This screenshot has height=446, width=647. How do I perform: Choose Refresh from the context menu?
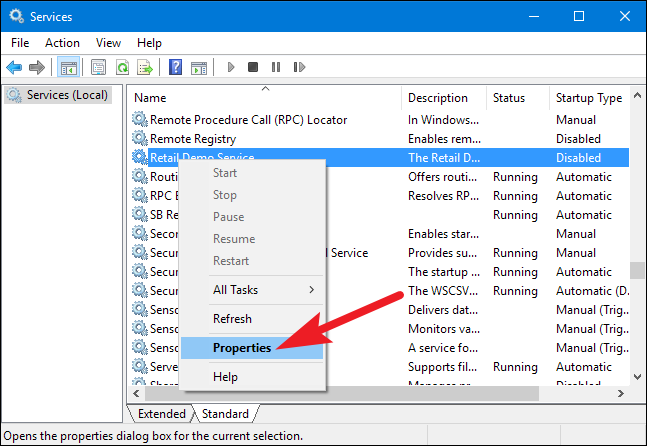[x=232, y=319]
